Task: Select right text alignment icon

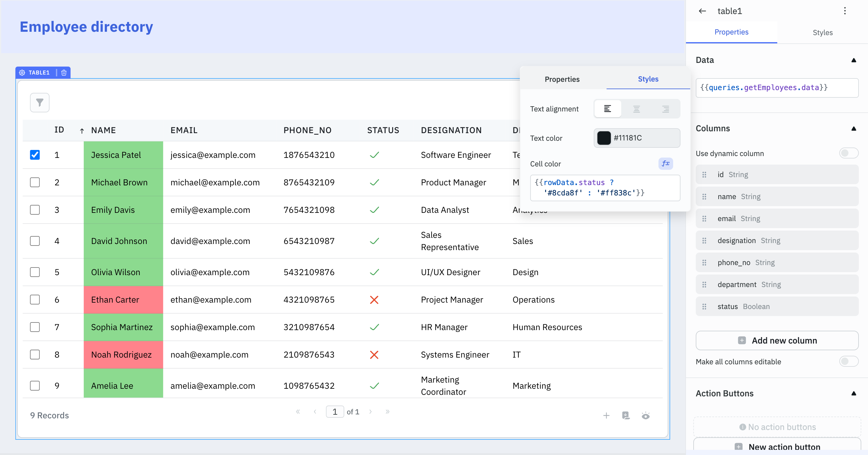Action: (x=665, y=109)
